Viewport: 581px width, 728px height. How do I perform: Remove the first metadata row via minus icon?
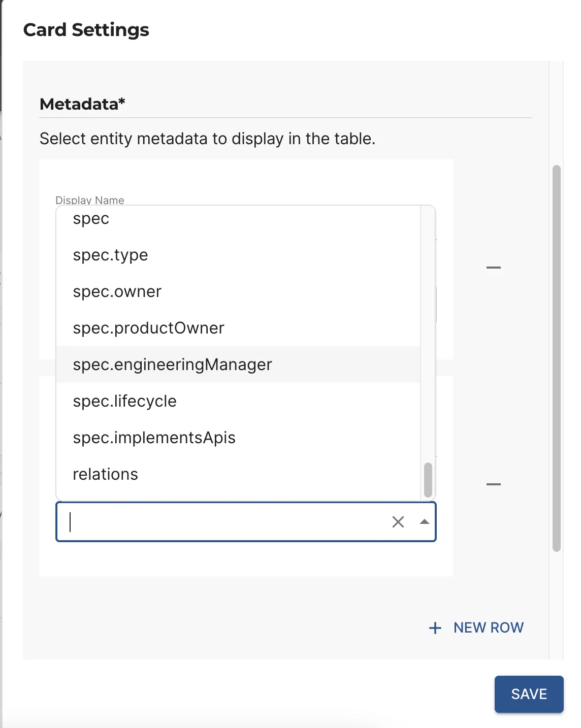493,268
